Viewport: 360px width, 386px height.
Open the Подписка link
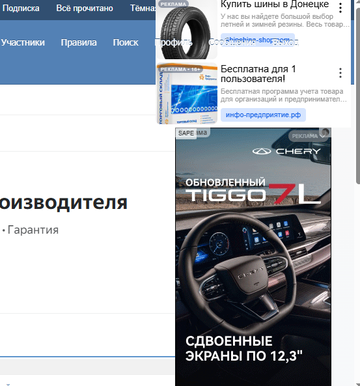[21, 8]
